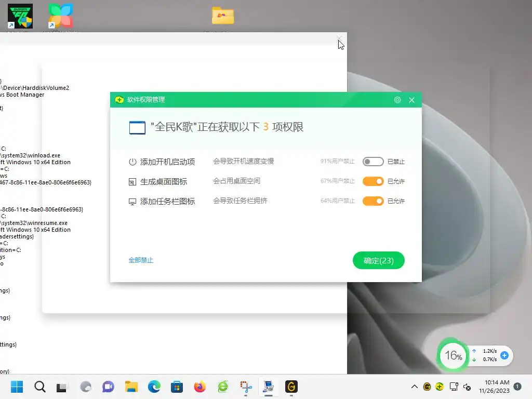
Task: Click the monitor icon beside 添加任务栏图标
Action: click(x=132, y=202)
